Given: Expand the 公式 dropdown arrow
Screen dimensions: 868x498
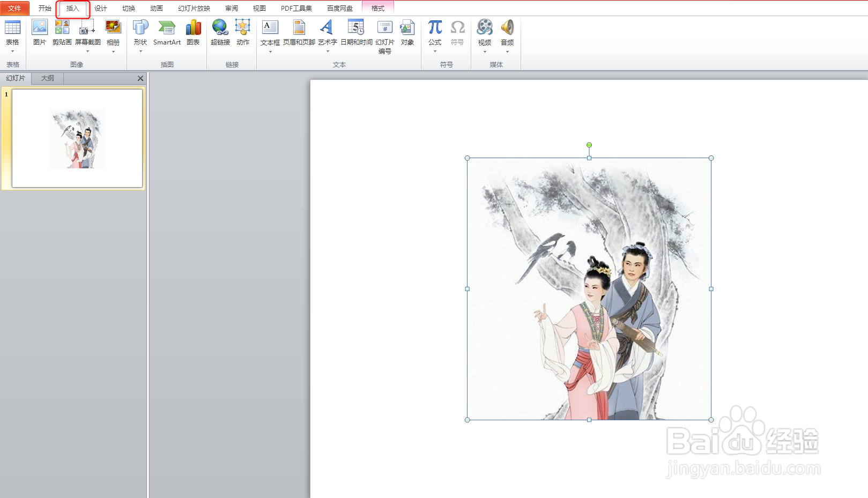Looking at the screenshot, I should [435, 51].
